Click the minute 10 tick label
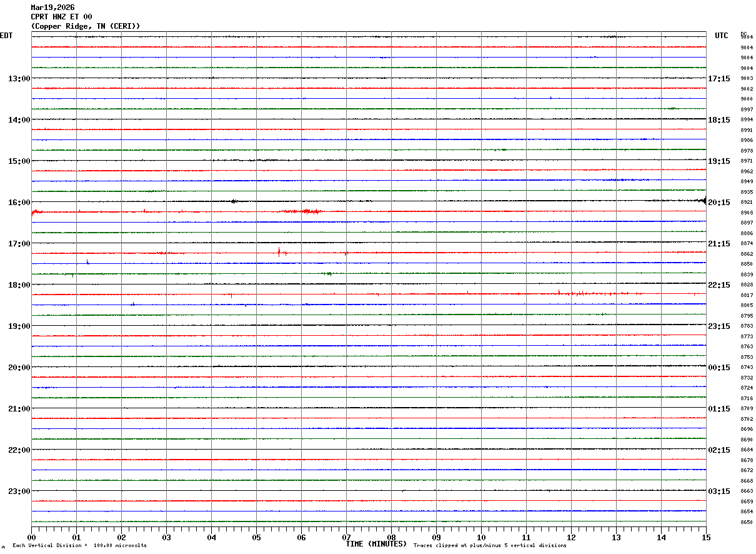The width and height of the screenshot is (756, 554). coord(481,537)
